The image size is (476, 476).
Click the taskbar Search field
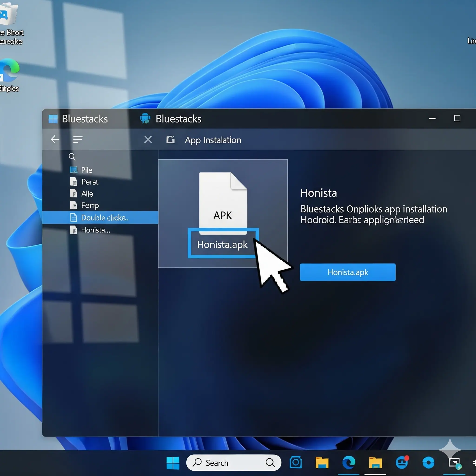point(234,463)
